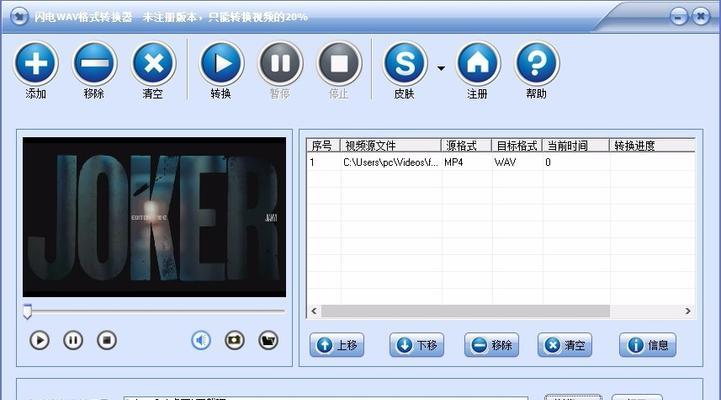Open the 注册 (Register) home icon
The image size is (721, 400).
point(478,63)
